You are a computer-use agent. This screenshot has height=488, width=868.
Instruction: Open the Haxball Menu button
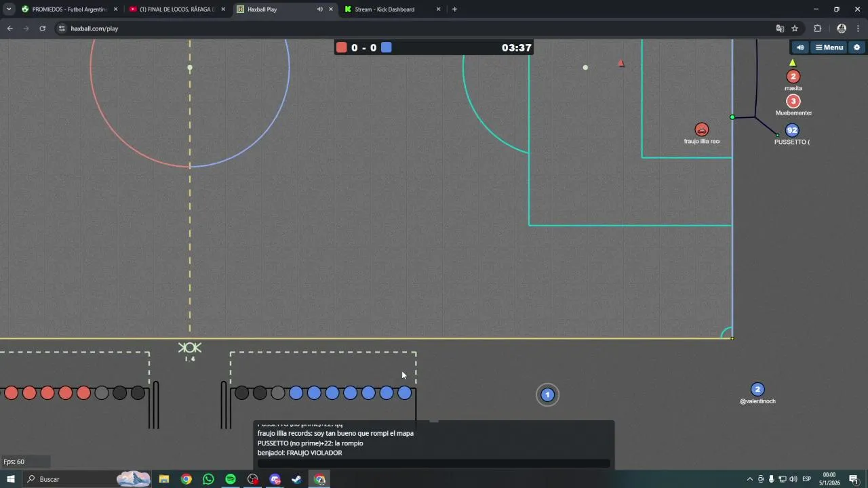point(829,47)
